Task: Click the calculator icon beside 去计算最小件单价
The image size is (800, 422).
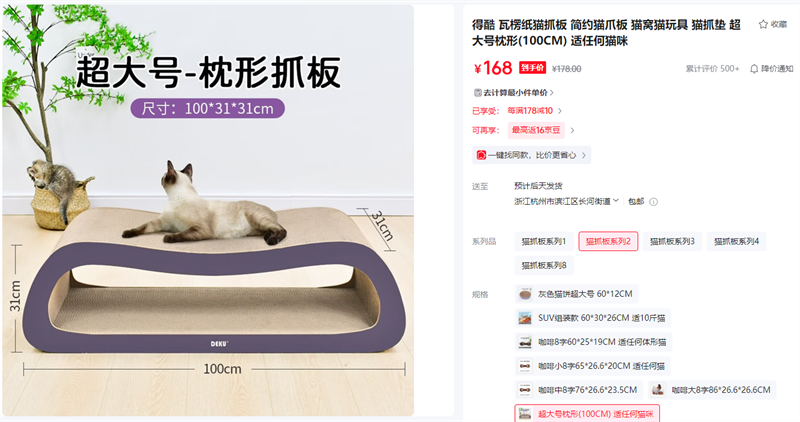Action: pyautogui.click(x=478, y=92)
